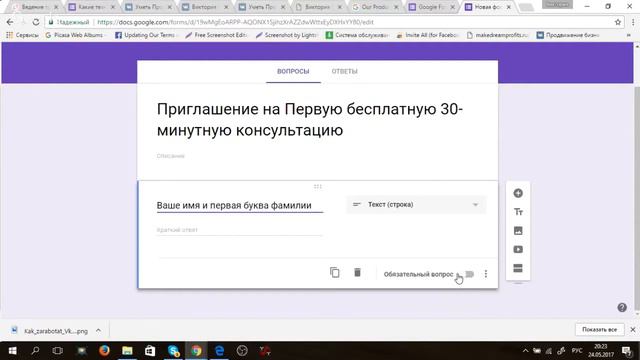Reload the page with the refresh icon
The width and height of the screenshot is (640, 360).
36,22
